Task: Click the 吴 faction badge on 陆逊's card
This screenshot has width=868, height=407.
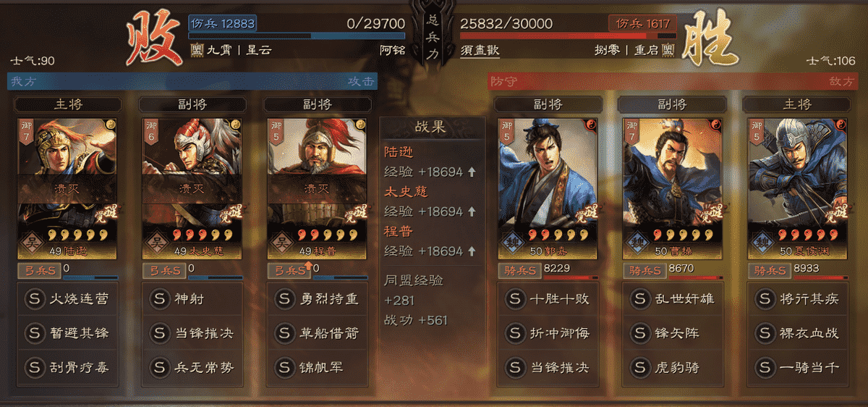Action: pos(30,241)
